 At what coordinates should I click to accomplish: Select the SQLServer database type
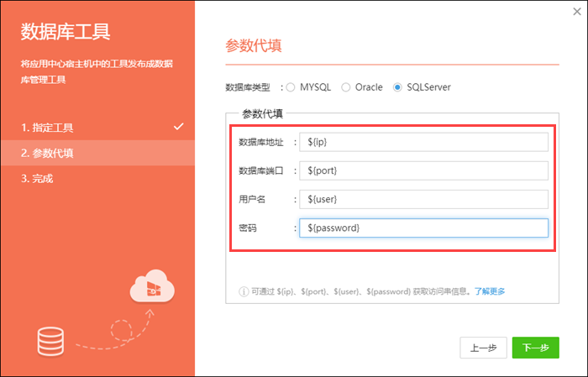[x=397, y=87]
